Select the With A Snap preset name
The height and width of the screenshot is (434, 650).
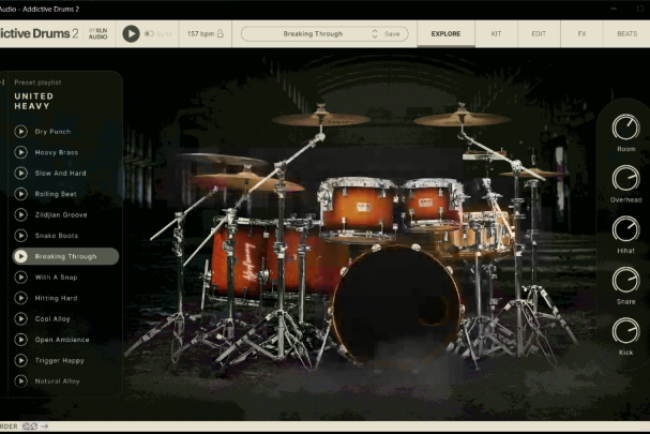56,277
